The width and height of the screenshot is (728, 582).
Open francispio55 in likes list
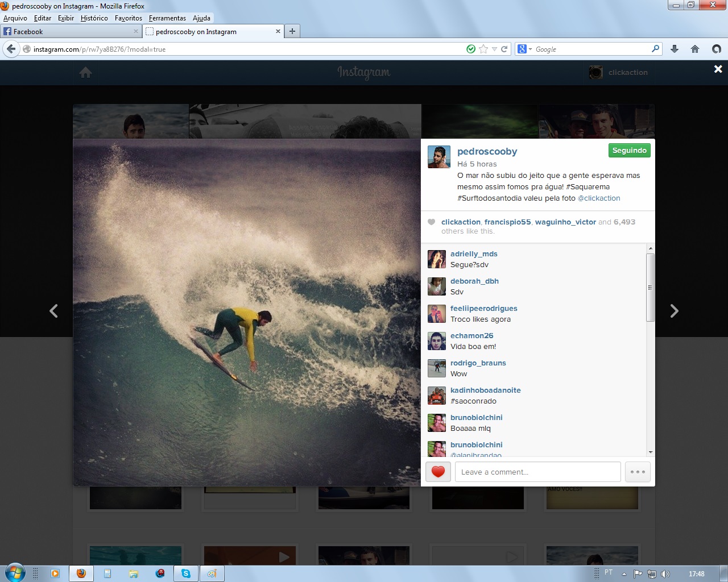click(507, 222)
